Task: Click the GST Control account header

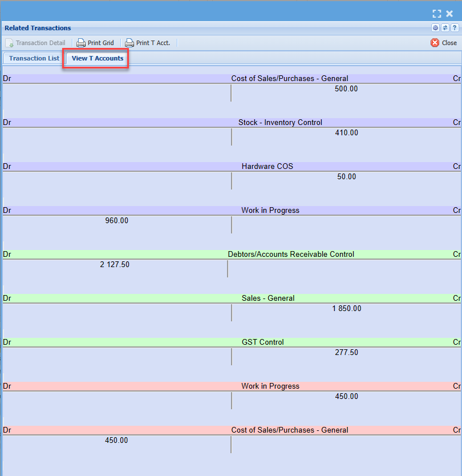Action: click(262, 342)
